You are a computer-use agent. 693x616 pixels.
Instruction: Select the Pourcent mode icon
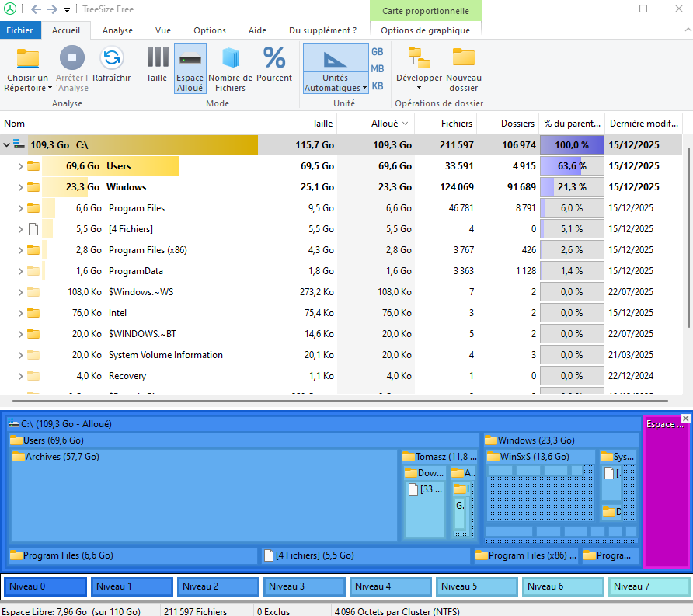(274, 59)
